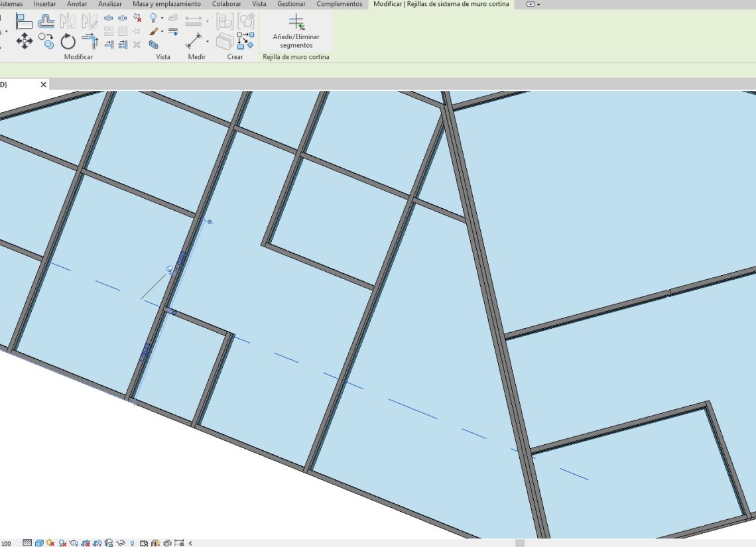Toggle temporary hide/isolate lightbulb at bottom
This screenshot has height=547, width=756.
point(133,543)
